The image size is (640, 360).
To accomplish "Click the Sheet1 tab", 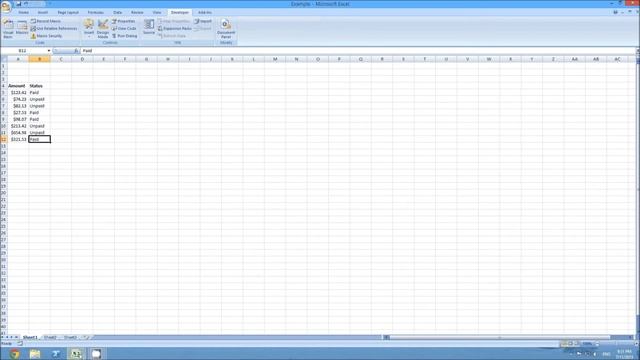I will pyautogui.click(x=30, y=337).
